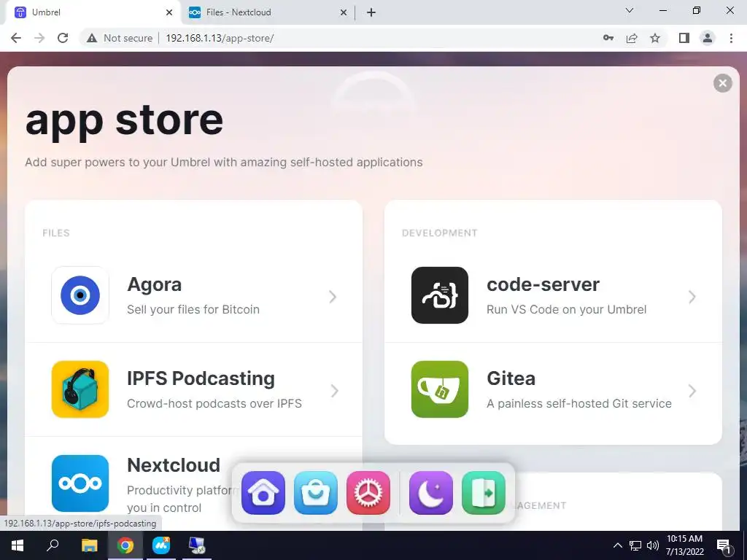Click 'Sell your files for Bitcoin' text
The width and height of the screenshot is (747, 560).
click(193, 309)
